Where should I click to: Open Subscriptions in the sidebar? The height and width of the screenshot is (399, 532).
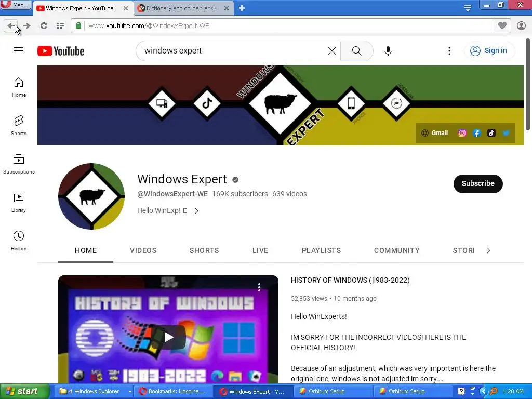[19, 164]
